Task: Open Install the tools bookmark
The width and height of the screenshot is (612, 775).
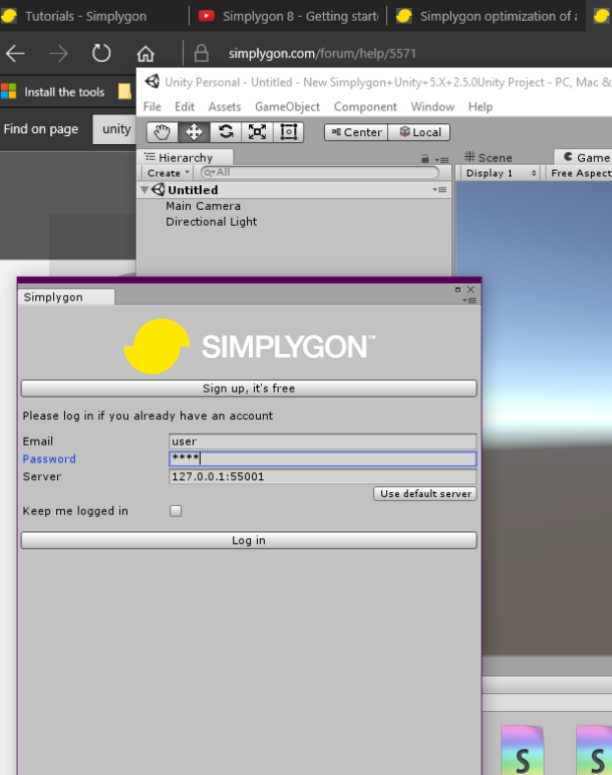Action: coord(53,92)
